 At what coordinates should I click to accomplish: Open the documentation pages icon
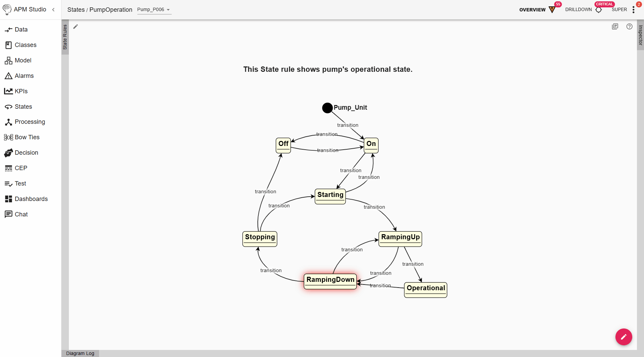pos(615,27)
